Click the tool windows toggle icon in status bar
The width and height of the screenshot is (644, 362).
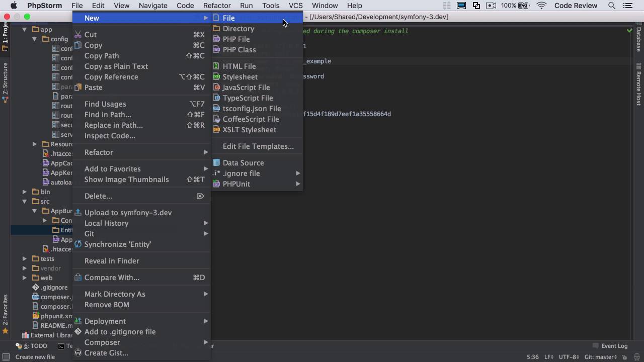point(6,357)
